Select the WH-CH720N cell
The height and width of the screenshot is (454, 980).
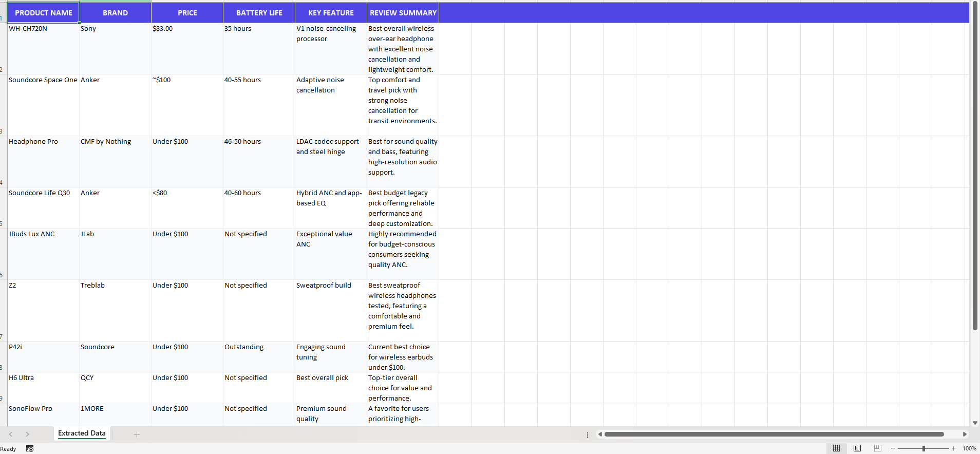pyautogui.click(x=44, y=49)
